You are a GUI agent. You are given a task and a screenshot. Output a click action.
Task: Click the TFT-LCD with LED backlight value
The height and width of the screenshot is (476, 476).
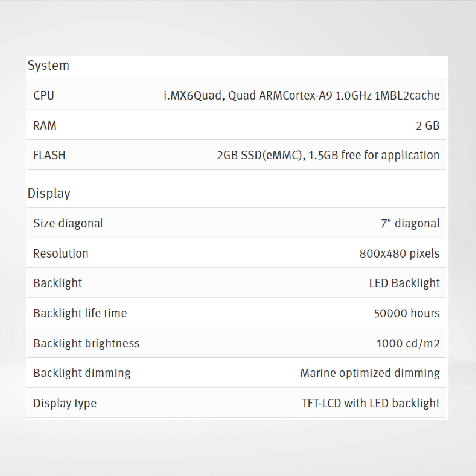tap(371, 403)
